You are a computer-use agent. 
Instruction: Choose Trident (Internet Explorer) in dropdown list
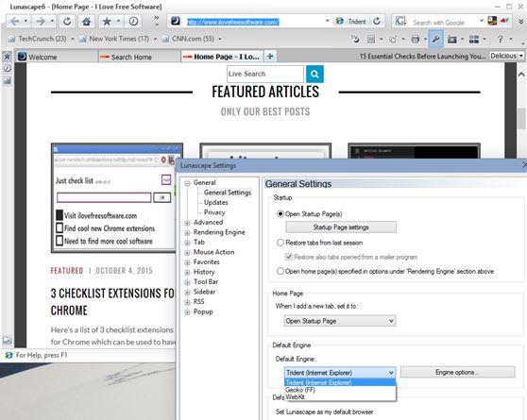(340, 382)
